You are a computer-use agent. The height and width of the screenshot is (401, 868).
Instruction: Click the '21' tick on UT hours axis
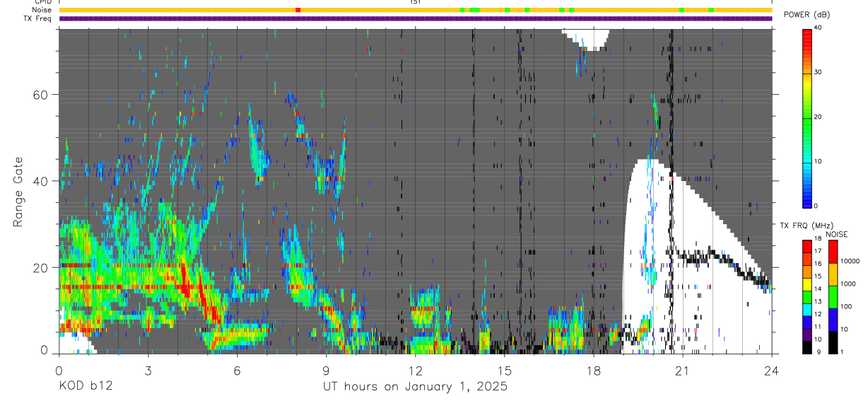tap(683, 371)
